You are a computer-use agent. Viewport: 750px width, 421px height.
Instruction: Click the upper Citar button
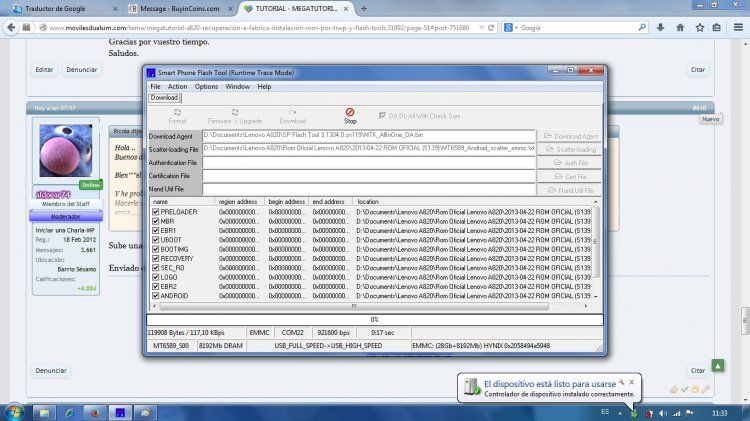(697, 70)
